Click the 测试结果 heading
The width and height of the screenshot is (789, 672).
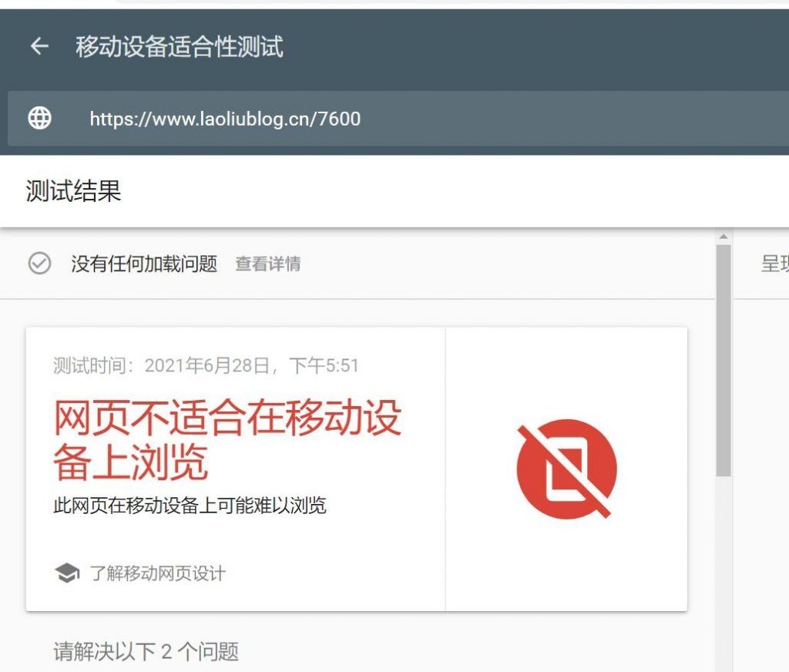point(73,191)
